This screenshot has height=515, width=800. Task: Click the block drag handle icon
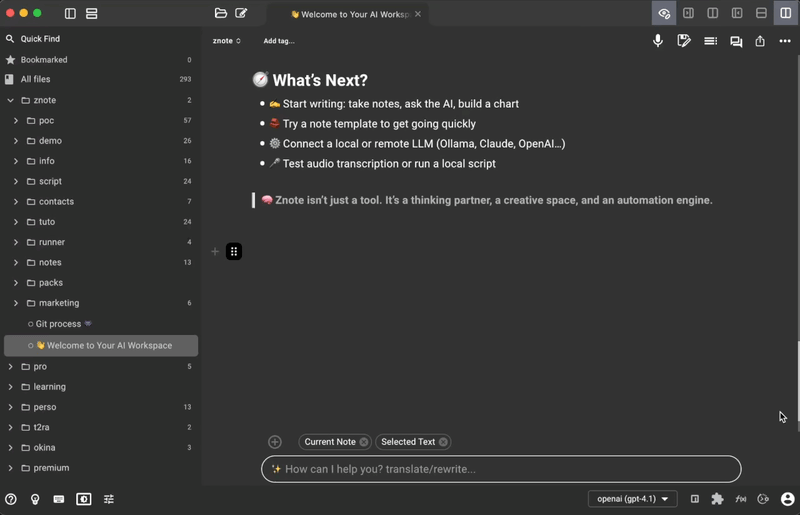pyautogui.click(x=234, y=251)
